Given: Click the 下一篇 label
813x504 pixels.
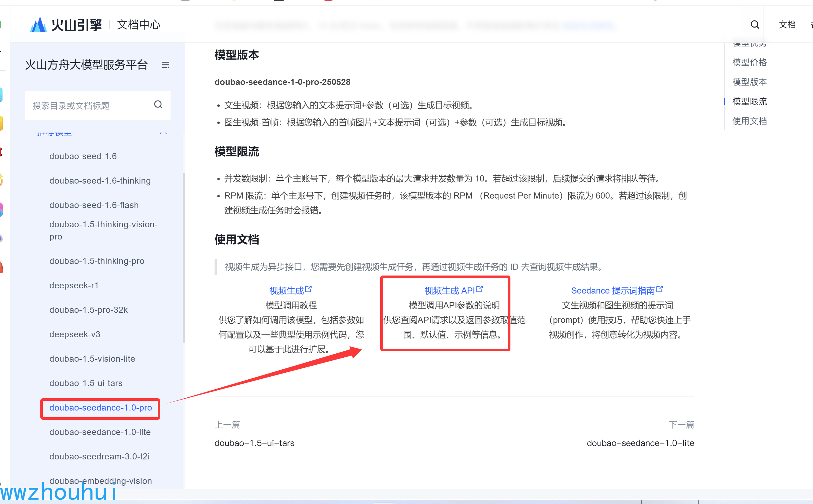Looking at the screenshot, I should [681, 425].
